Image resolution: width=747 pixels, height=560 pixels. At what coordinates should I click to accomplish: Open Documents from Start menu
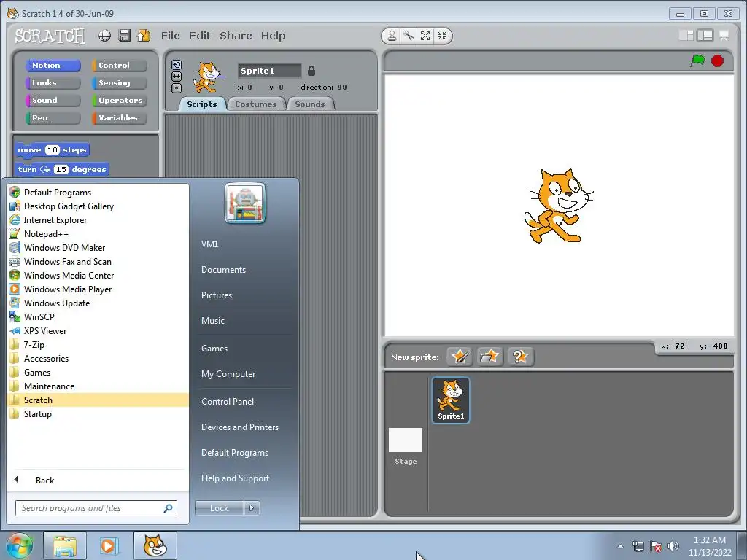(x=223, y=270)
